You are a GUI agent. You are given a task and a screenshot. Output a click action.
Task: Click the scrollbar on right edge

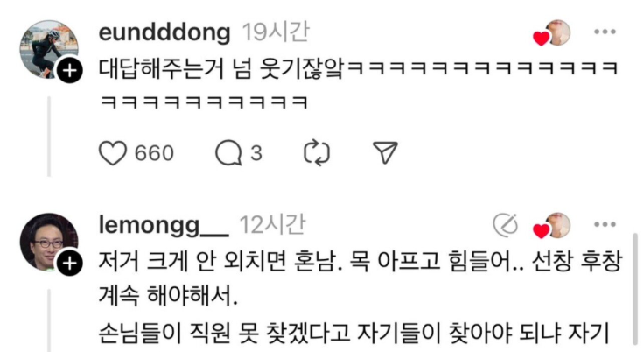[x=635, y=292]
